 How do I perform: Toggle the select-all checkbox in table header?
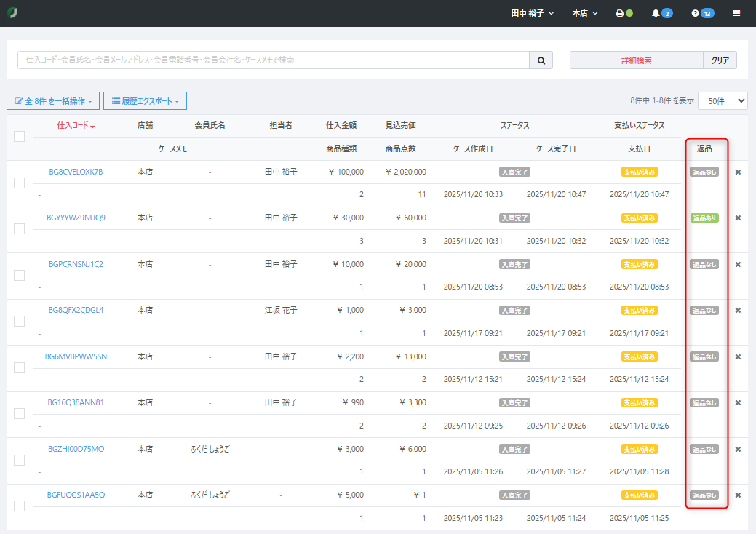[x=19, y=136]
